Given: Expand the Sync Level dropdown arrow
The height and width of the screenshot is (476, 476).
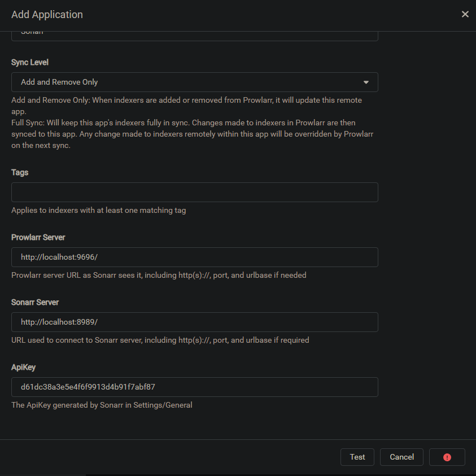Looking at the screenshot, I should pyautogui.click(x=366, y=82).
